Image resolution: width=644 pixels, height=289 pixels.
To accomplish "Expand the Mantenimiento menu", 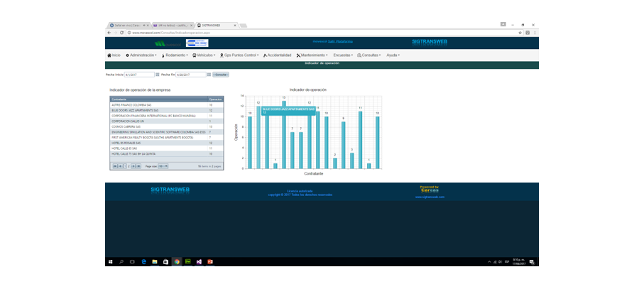I will pyautogui.click(x=312, y=55).
